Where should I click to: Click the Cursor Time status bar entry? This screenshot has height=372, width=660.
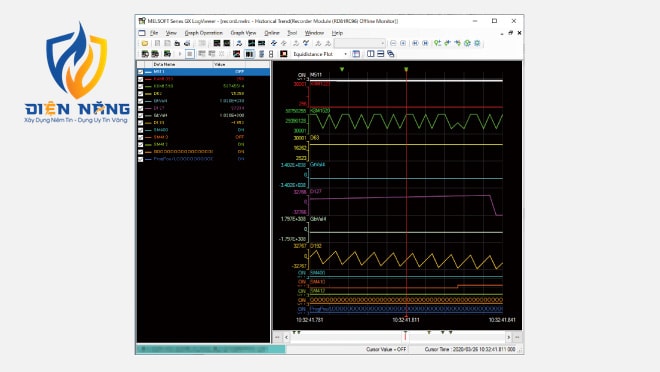[470, 349]
